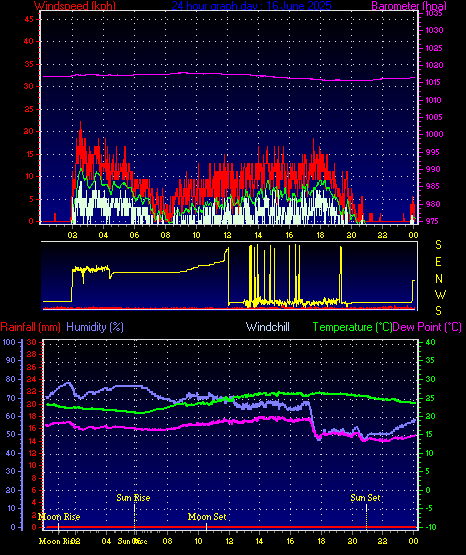Click the 06 hour label under wind chart

(x=134, y=235)
